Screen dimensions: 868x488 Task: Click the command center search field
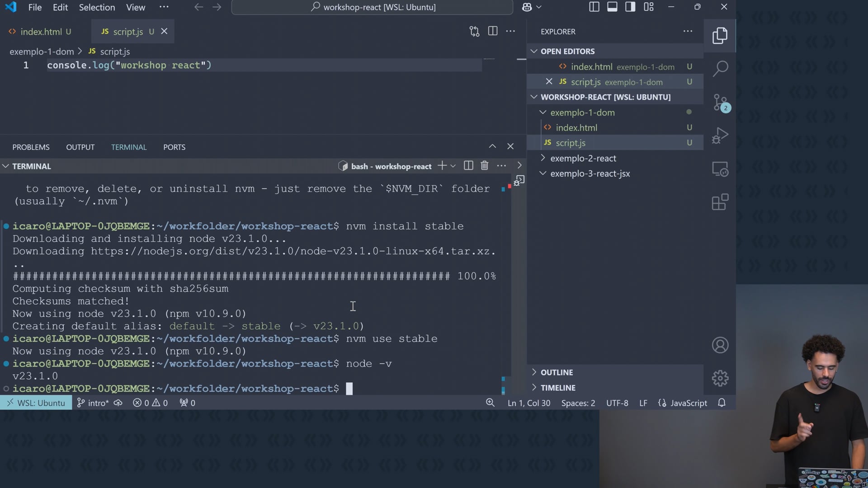point(372,7)
